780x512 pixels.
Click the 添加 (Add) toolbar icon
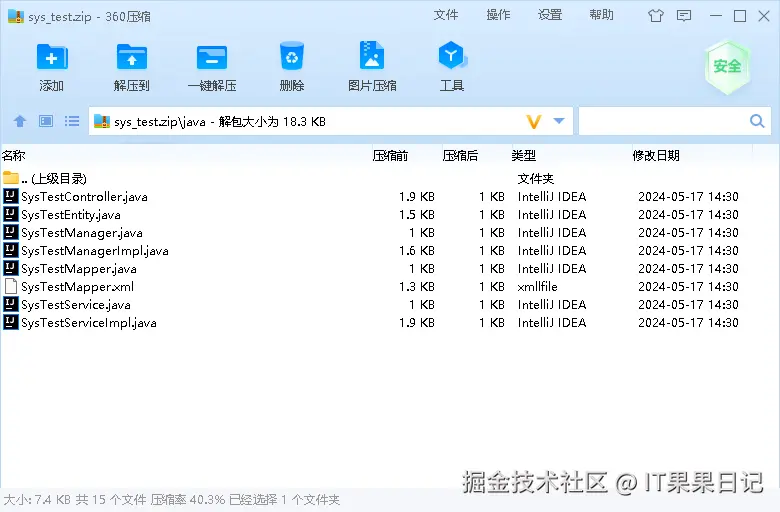coord(52,58)
